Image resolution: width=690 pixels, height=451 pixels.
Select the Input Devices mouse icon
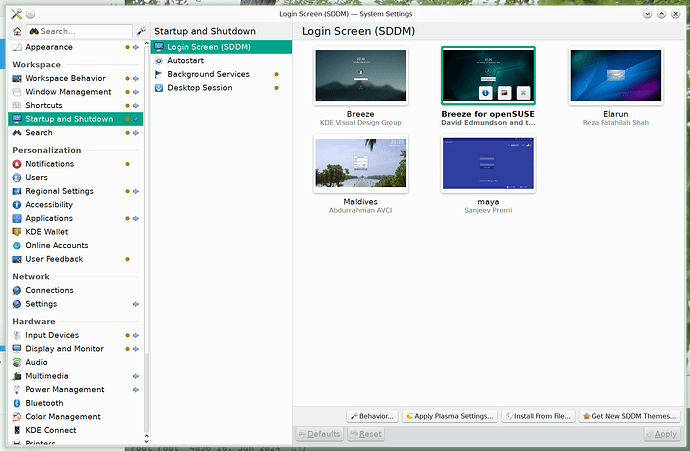tap(17, 335)
